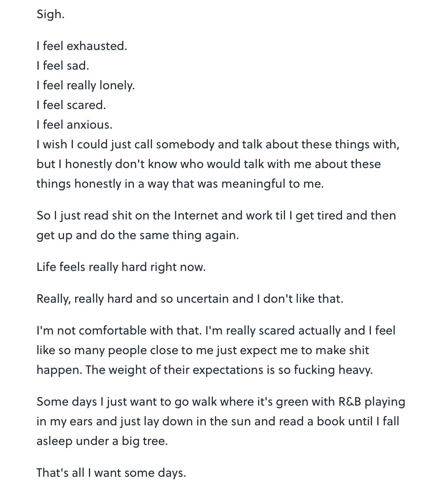Image resolution: width=448 pixels, height=490 pixels.
Task: Click the phrase 'meaningful to me.'
Action: pyautogui.click(x=272, y=184)
